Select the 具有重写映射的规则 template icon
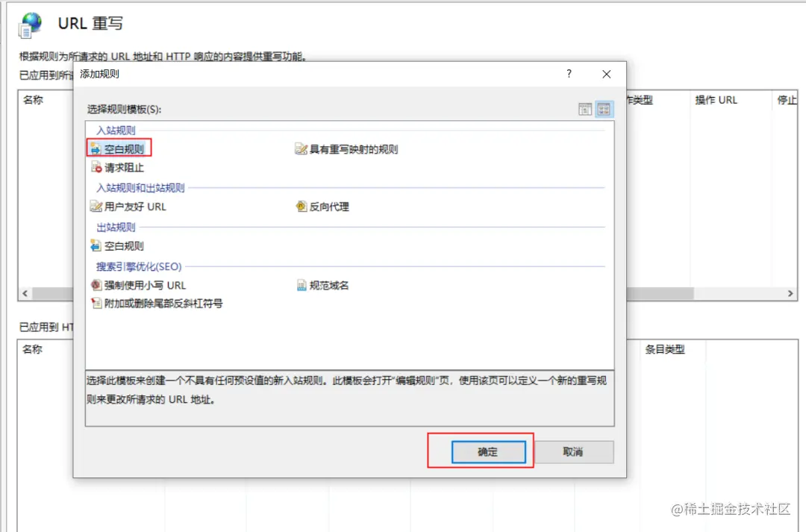The width and height of the screenshot is (806, 532). click(x=301, y=149)
